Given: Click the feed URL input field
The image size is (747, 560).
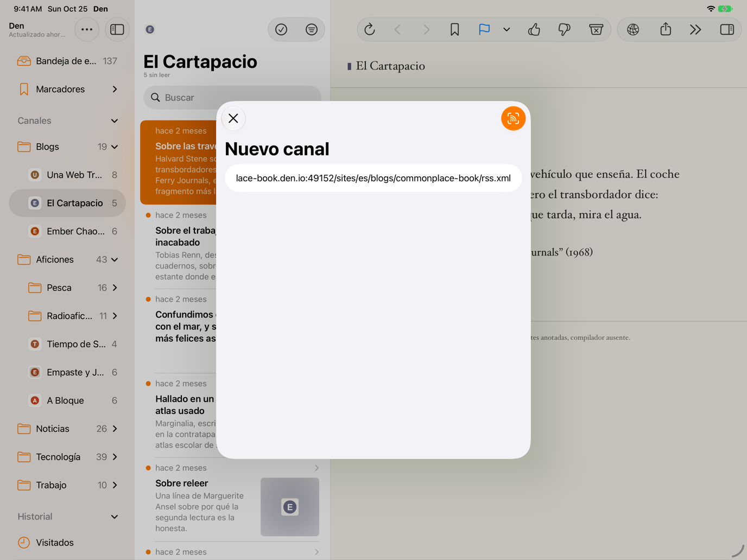Looking at the screenshot, I should coord(373,178).
